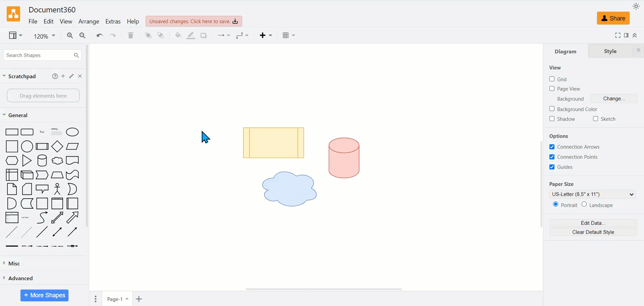Image resolution: width=644 pixels, height=306 pixels.
Task: Open the Edit menu
Action: tap(49, 21)
